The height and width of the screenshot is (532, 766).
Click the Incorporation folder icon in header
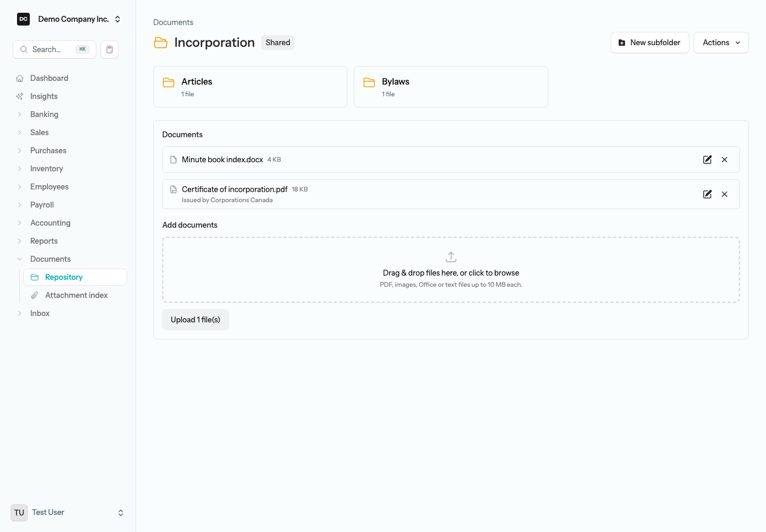161,43
